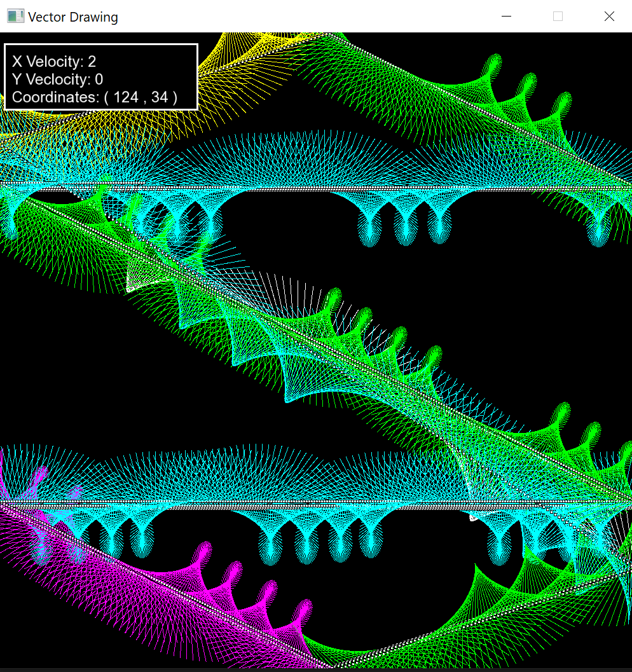This screenshot has width=632, height=672.
Task: Click the close button of Vector Drawing
Action: coord(608,16)
